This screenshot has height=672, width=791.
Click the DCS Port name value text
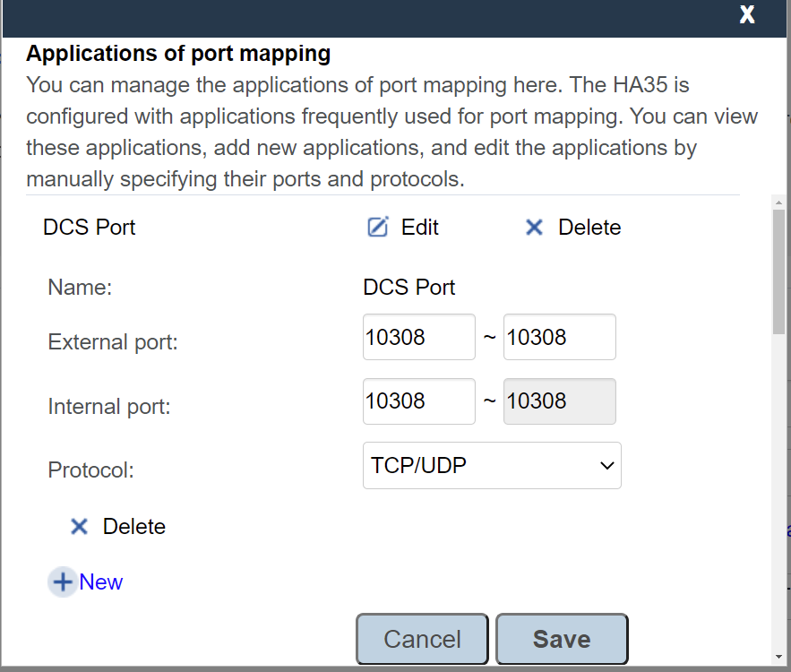pyautogui.click(x=409, y=287)
